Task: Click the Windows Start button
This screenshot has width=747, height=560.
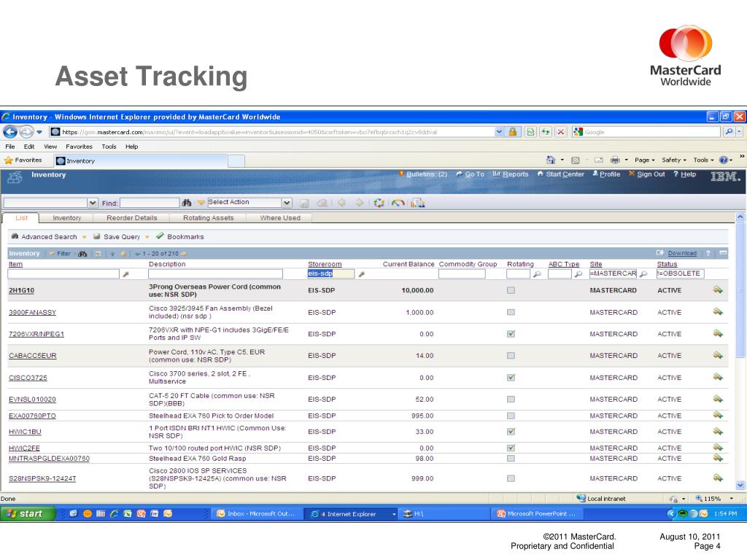Action: (28, 514)
